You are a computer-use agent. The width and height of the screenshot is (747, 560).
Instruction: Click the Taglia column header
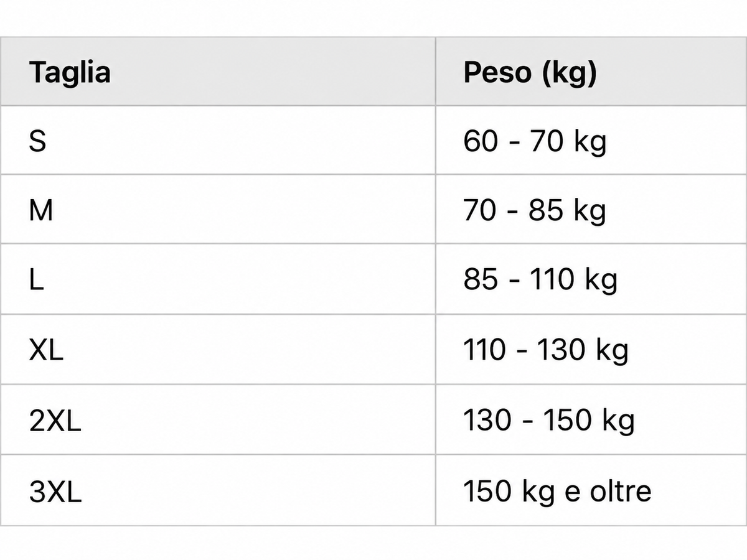(x=218, y=71)
